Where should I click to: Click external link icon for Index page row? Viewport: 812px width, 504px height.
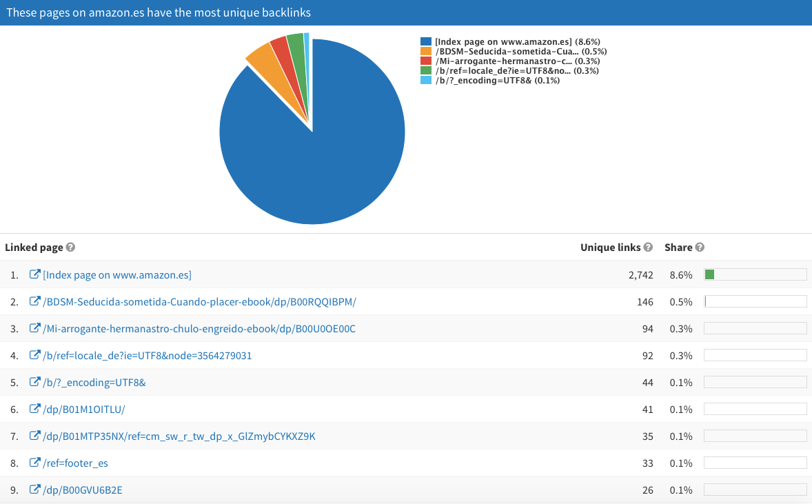[x=34, y=274]
